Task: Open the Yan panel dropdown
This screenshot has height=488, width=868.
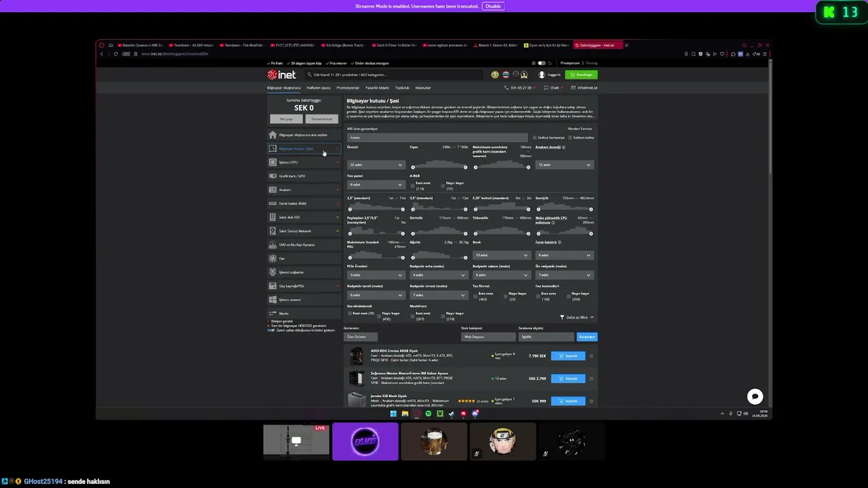Action: [x=376, y=184]
